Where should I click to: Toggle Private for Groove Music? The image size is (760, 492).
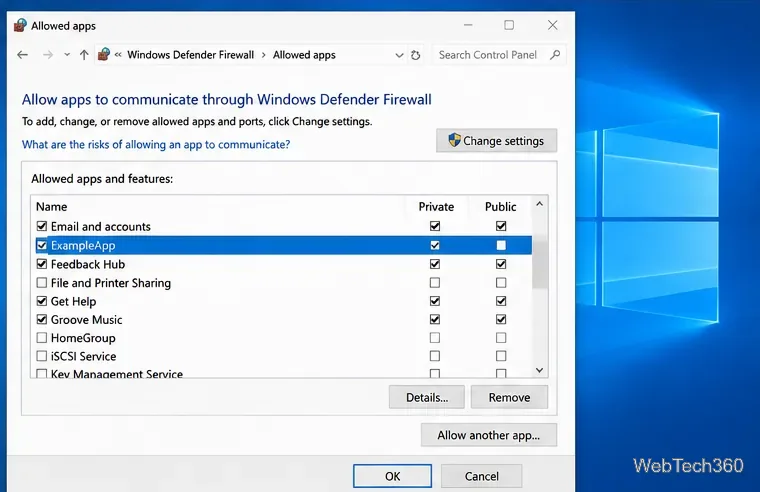click(x=435, y=319)
